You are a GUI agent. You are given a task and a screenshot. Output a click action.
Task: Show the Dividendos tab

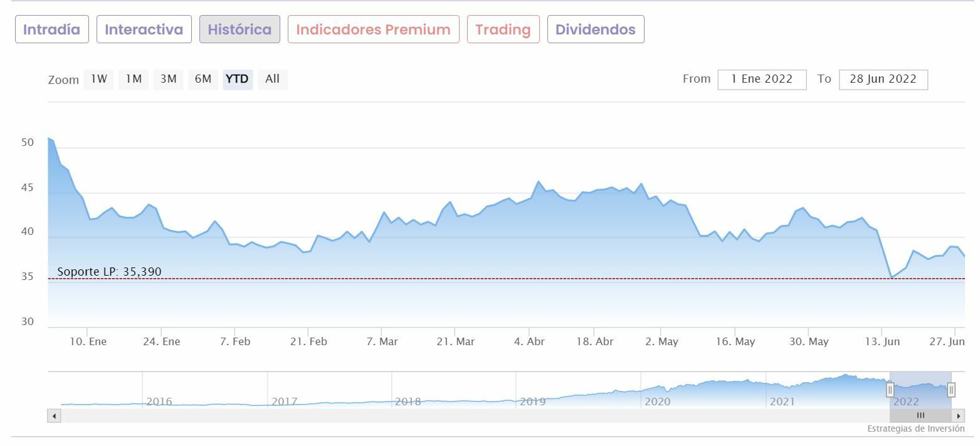tap(596, 29)
